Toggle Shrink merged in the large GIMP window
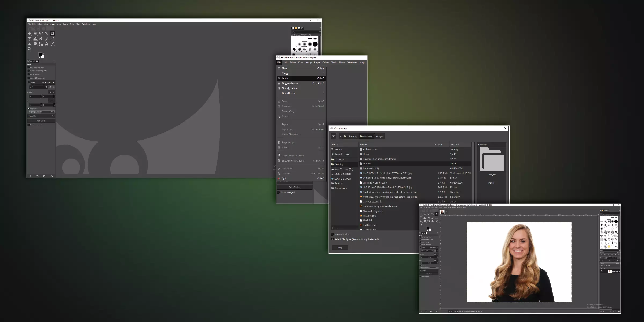 point(28,125)
